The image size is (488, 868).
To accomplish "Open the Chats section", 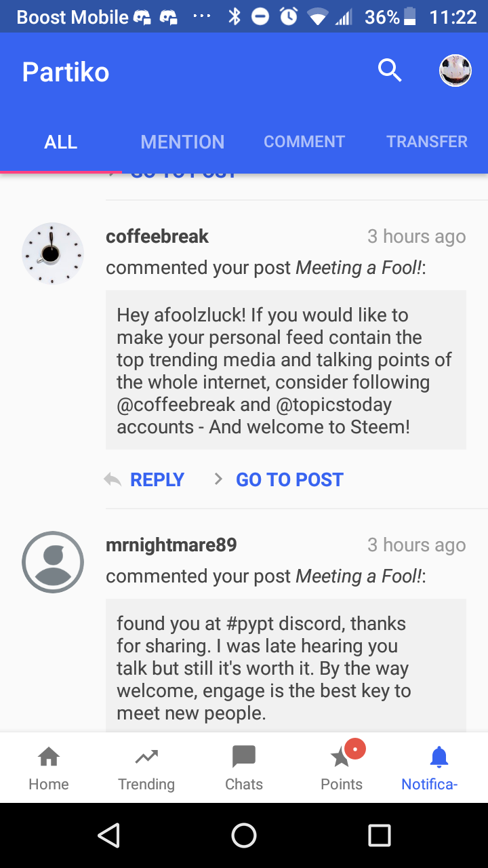I will (x=244, y=757).
